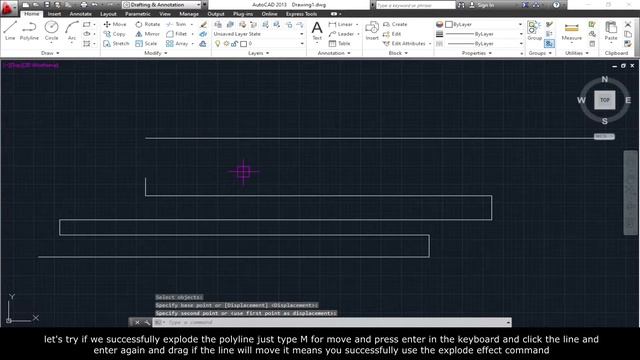This screenshot has width=640, height=360.
Task: Activate the Copy command
Action: (x=114, y=34)
